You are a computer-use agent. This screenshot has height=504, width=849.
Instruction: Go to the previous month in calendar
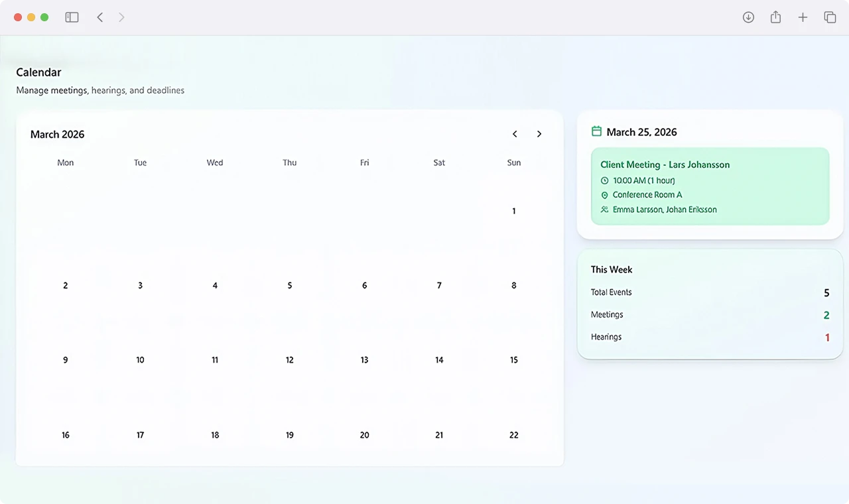point(515,134)
